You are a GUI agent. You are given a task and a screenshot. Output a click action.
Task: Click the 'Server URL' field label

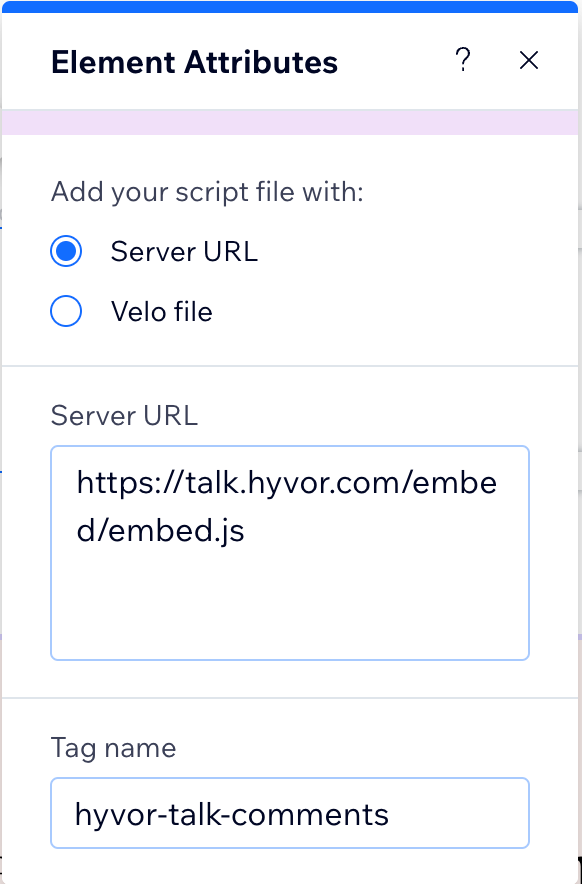pyautogui.click(x=124, y=416)
